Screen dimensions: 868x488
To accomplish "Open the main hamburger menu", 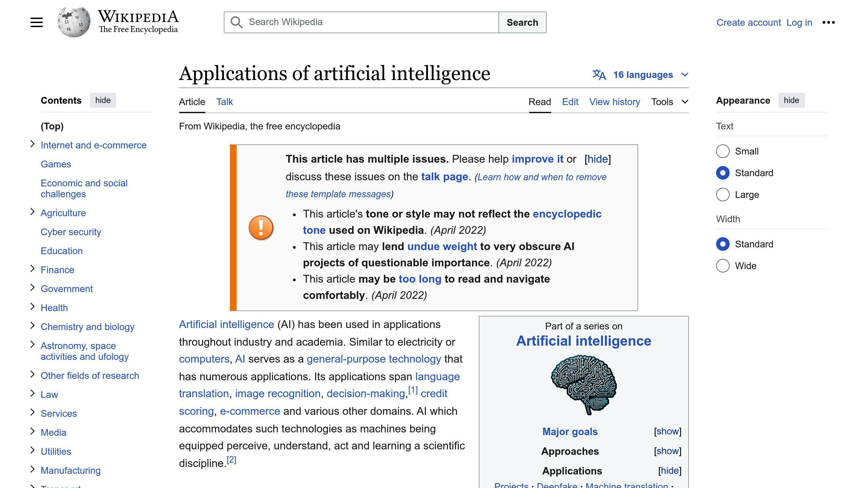I will tap(37, 22).
